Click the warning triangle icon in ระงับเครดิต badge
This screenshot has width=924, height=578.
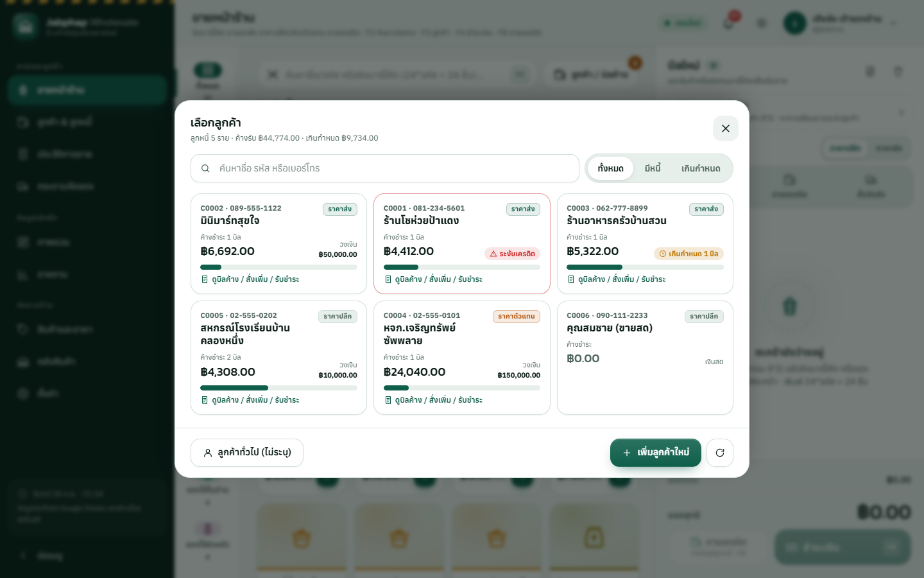click(493, 254)
